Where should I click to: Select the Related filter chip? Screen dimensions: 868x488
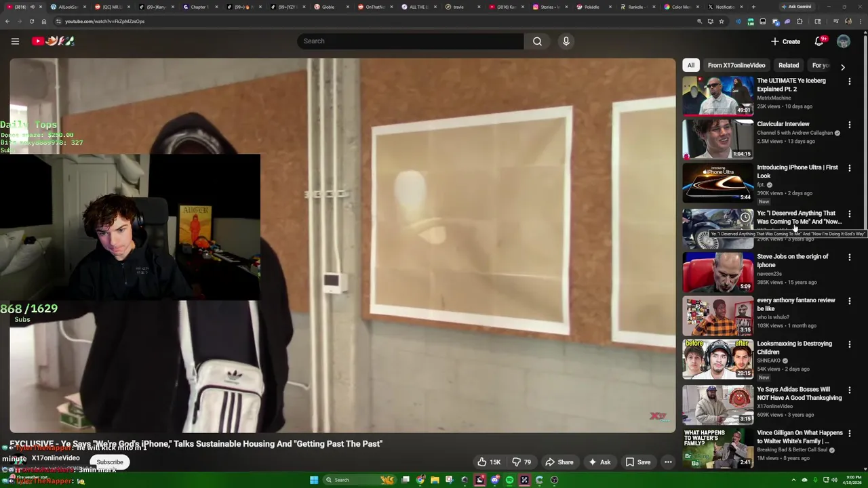point(789,66)
